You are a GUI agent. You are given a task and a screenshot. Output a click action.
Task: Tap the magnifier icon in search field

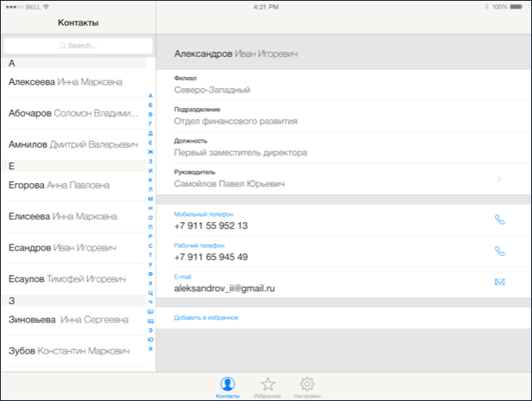(x=62, y=46)
